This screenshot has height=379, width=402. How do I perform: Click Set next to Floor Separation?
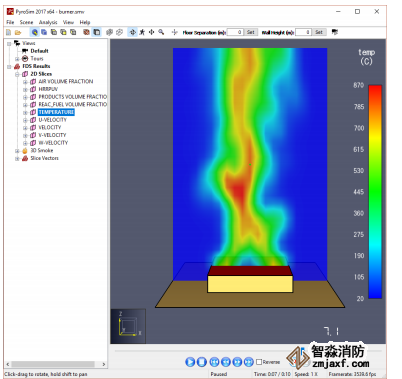pos(250,32)
